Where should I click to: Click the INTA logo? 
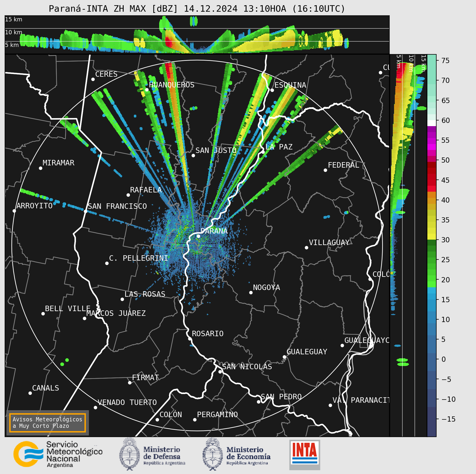(x=305, y=455)
